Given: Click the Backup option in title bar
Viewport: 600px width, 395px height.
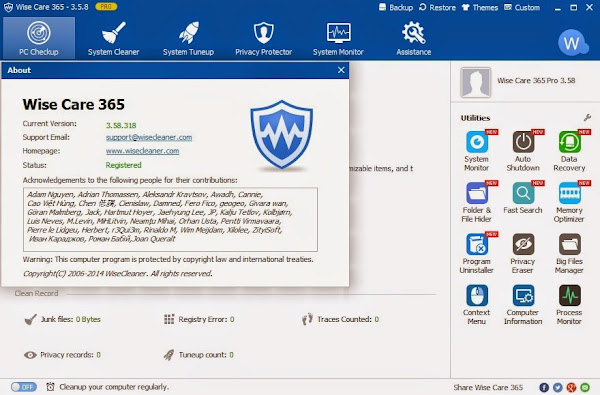Looking at the screenshot, I should pyautogui.click(x=396, y=7).
